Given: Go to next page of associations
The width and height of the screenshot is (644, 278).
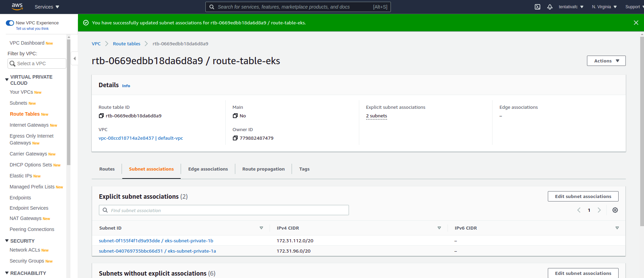Looking at the screenshot, I should coord(599,210).
